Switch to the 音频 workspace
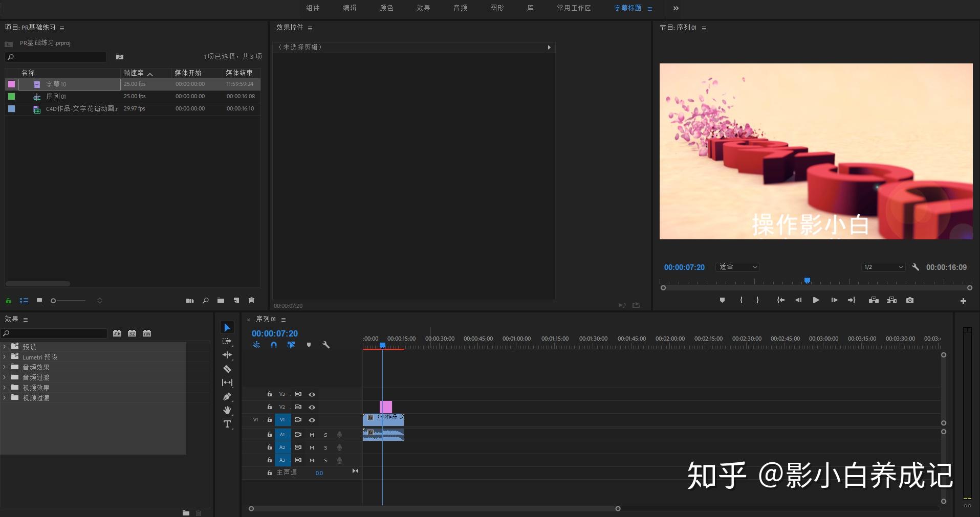Viewport: 980px width, 517px height. [460, 8]
